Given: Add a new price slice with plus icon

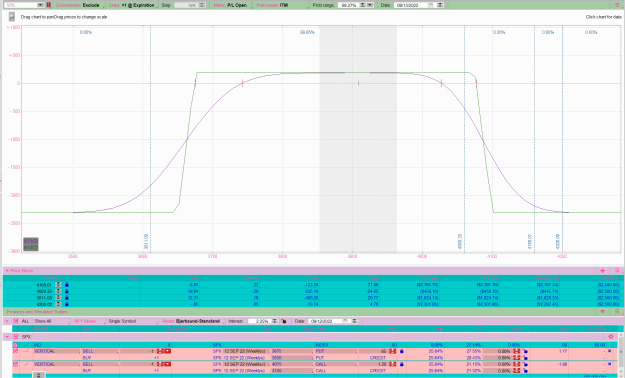Looking at the screenshot, I should point(602,271).
